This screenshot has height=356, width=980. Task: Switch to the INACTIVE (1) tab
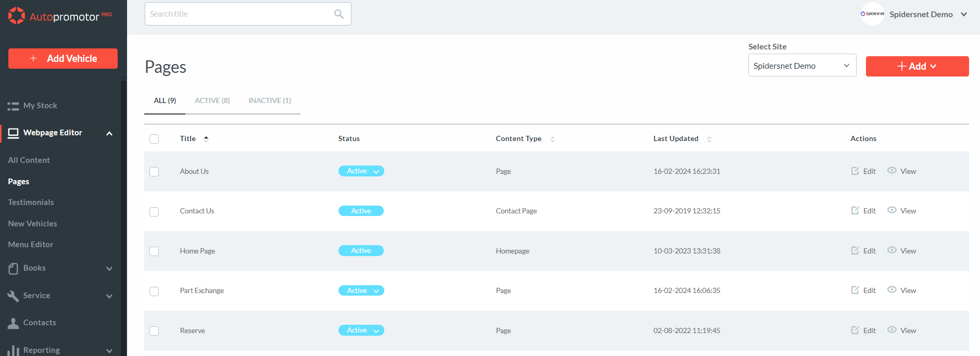pos(270,100)
